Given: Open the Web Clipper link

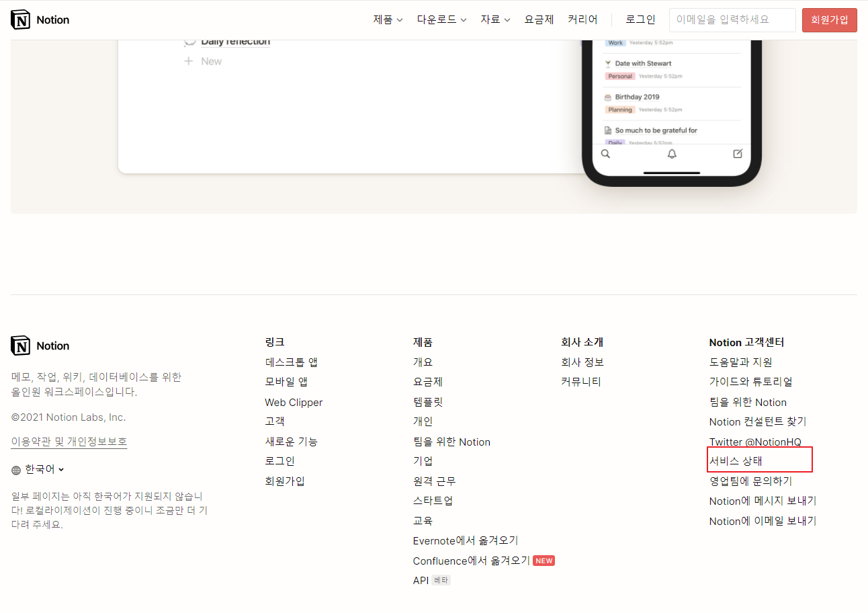Looking at the screenshot, I should (x=294, y=402).
